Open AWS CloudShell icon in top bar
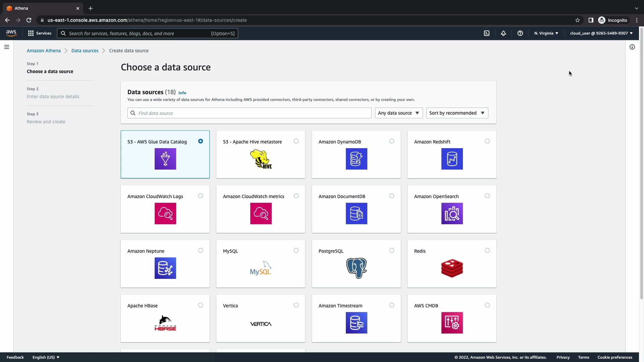Image resolution: width=644 pixels, height=362 pixels. 487,33
